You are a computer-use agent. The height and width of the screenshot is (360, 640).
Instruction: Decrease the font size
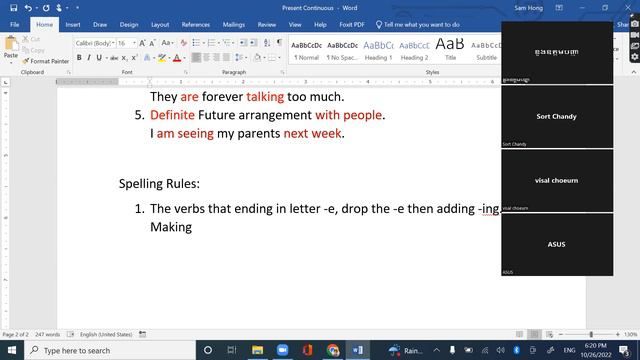(152, 43)
